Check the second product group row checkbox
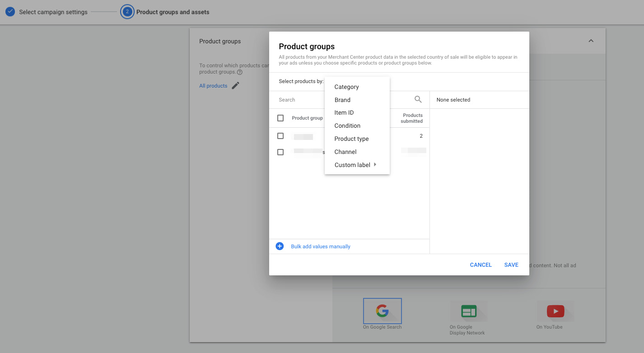Viewport: 644px width, 353px height. [x=280, y=152]
